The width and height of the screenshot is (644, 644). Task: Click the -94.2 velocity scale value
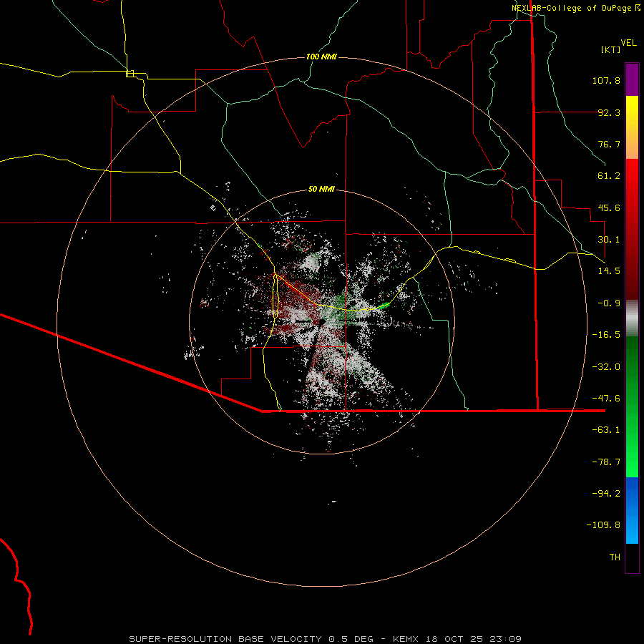pos(606,493)
